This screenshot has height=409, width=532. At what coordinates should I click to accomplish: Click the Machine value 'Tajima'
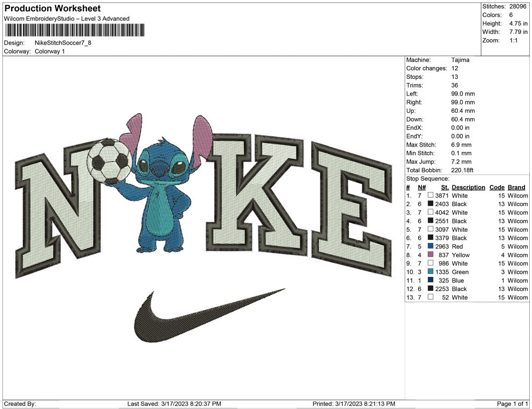click(x=461, y=60)
